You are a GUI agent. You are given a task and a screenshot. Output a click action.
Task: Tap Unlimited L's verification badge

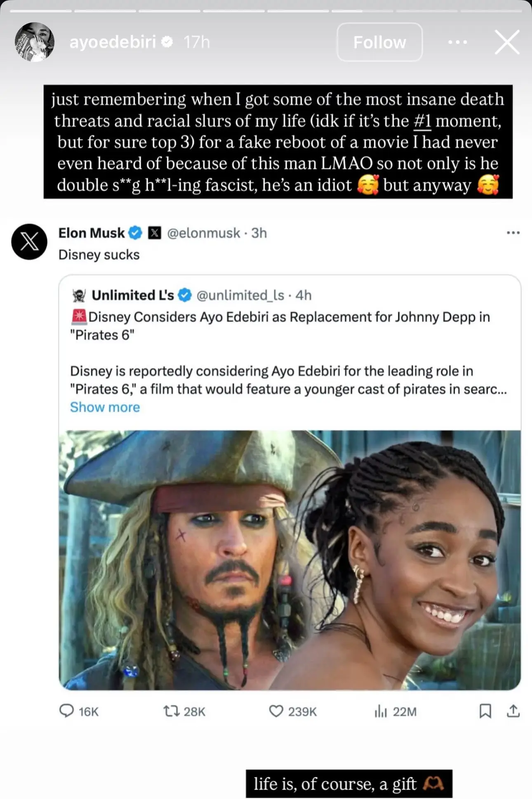coord(184,295)
